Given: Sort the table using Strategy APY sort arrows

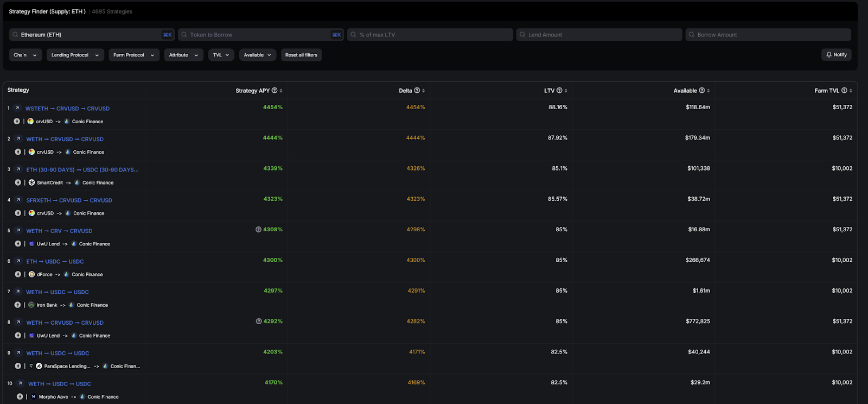Looking at the screenshot, I should (x=281, y=91).
